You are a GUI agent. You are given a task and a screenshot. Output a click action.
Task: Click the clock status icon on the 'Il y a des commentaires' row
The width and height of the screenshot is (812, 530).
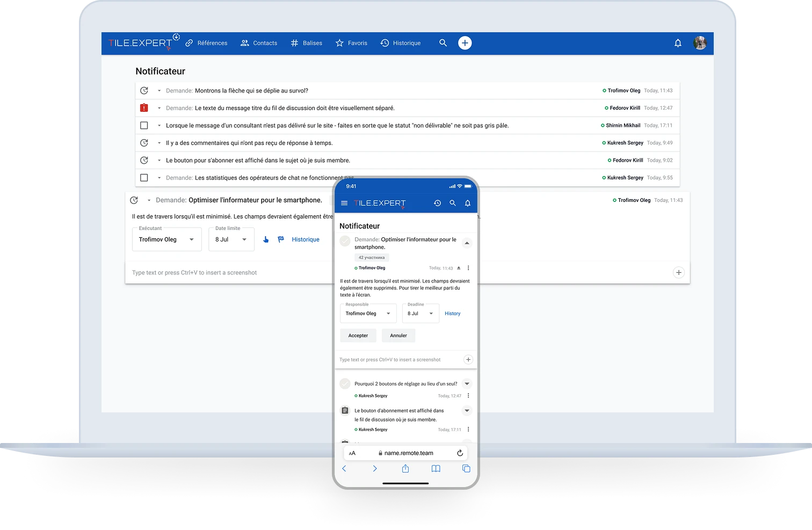click(144, 143)
